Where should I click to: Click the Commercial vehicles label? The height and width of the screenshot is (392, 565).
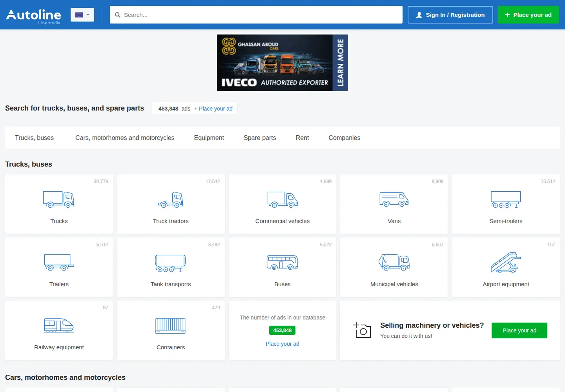coord(282,221)
